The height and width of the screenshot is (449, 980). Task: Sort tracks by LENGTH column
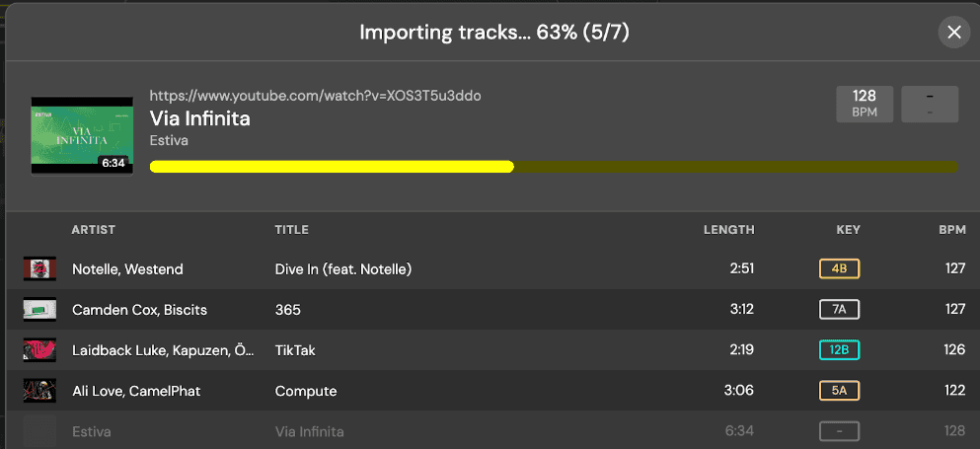728,230
